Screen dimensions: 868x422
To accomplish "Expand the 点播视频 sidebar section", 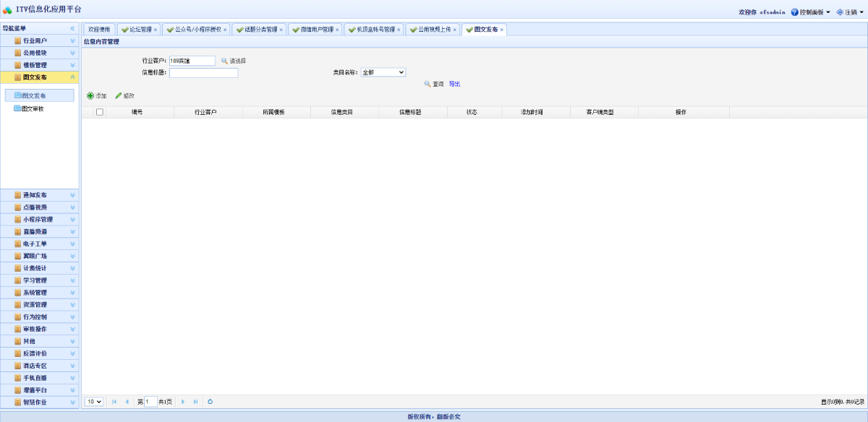I will click(39, 207).
